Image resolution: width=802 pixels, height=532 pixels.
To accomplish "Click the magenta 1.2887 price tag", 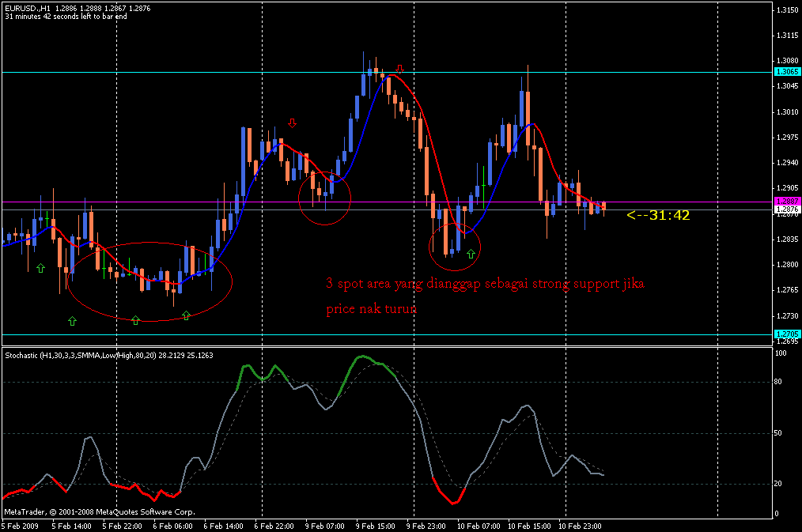I will pyautogui.click(x=788, y=202).
